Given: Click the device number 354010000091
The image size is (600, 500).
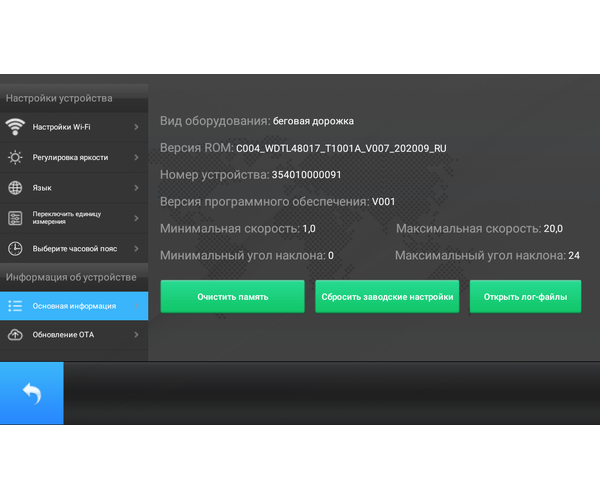Looking at the screenshot, I should (x=312, y=175).
